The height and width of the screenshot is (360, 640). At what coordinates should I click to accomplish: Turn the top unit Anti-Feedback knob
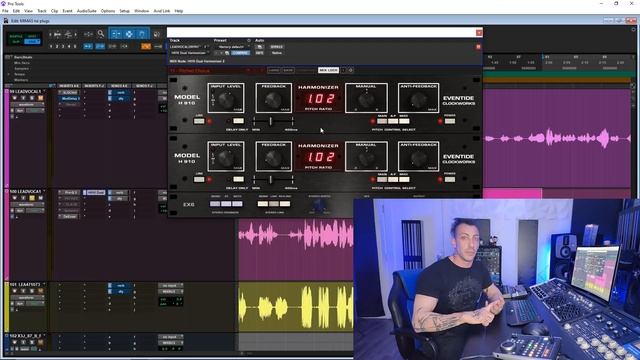click(x=418, y=100)
